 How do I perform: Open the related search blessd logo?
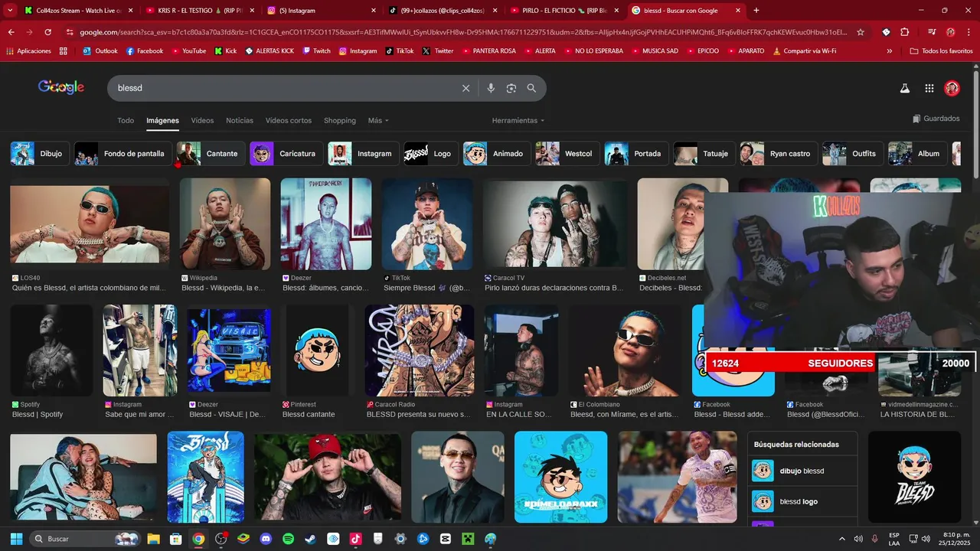[x=802, y=501]
